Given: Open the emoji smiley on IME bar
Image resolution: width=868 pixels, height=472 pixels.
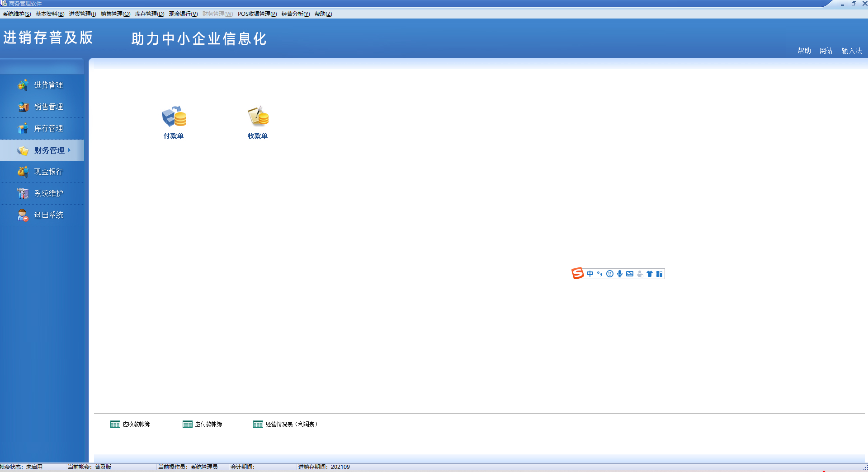Looking at the screenshot, I should click(x=610, y=274).
